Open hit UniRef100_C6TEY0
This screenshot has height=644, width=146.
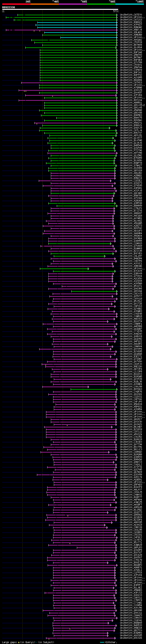pyautogui.click(x=131, y=15)
